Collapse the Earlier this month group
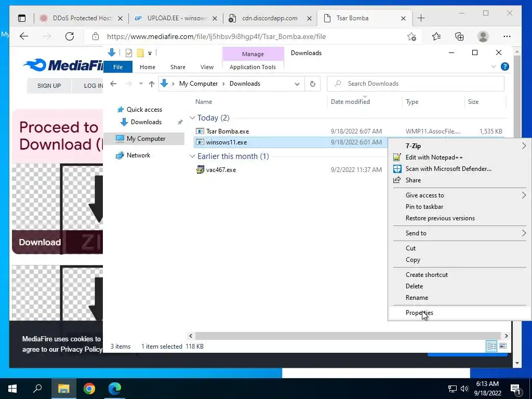The image size is (532, 399). click(192, 156)
